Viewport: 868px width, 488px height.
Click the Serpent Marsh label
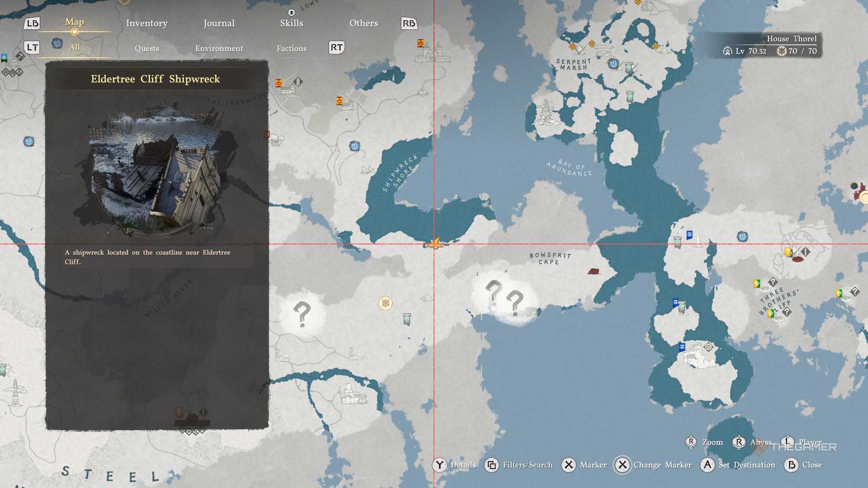pyautogui.click(x=574, y=64)
